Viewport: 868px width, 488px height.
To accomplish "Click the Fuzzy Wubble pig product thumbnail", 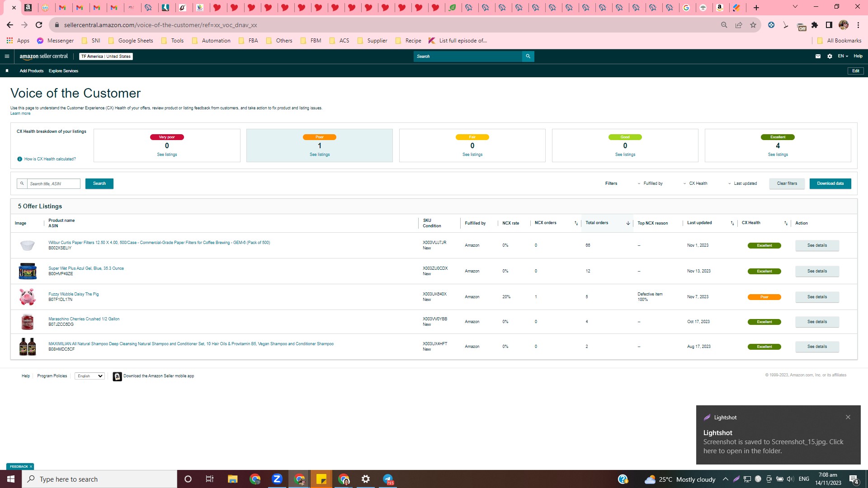I will [28, 297].
